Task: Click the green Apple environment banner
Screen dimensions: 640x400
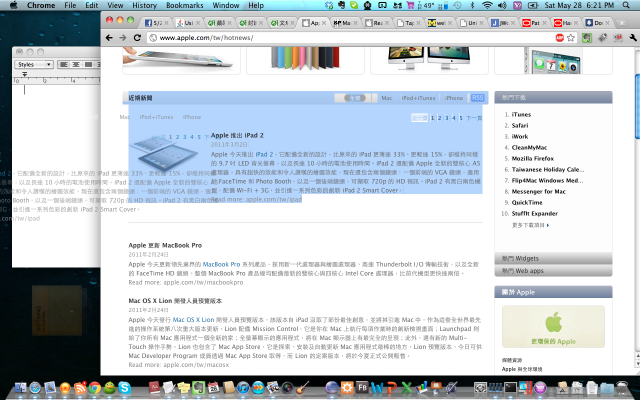Action: pos(553,327)
